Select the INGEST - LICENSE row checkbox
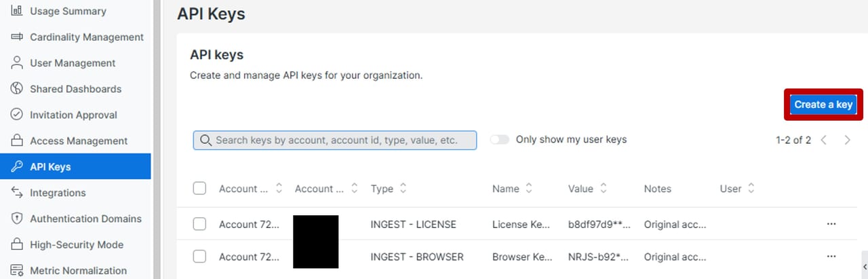 tap(199, 224)
